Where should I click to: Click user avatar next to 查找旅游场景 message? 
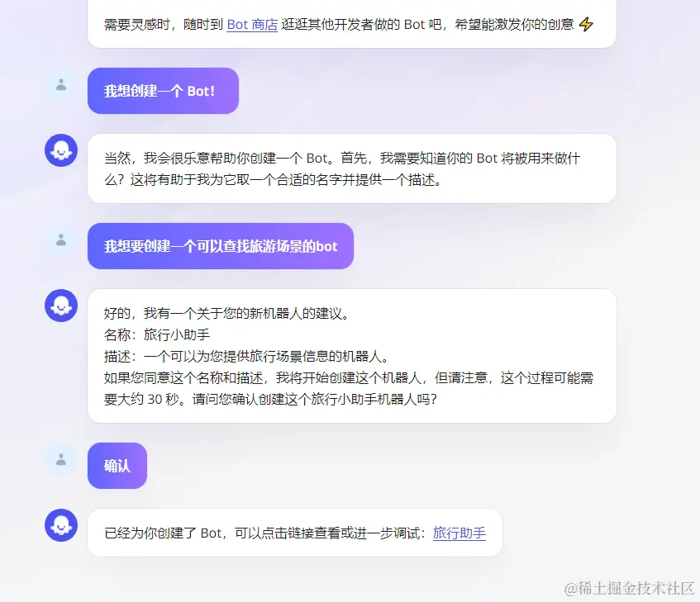click(61, 240)
